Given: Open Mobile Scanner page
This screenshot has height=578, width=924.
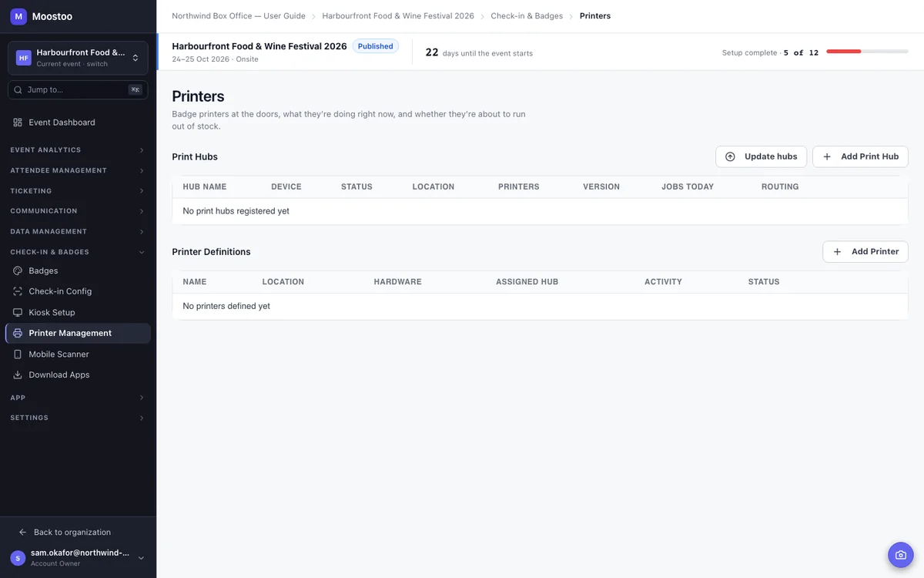Looking at the screenshot, I should (78, 354).
